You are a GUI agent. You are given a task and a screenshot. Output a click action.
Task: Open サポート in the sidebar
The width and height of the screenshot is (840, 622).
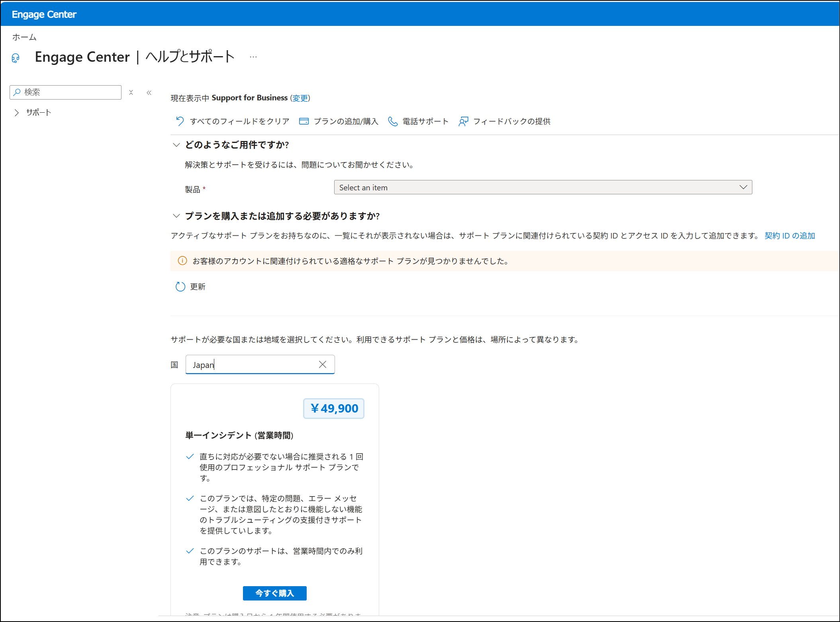pyautogui.click(x=39, y=113)
